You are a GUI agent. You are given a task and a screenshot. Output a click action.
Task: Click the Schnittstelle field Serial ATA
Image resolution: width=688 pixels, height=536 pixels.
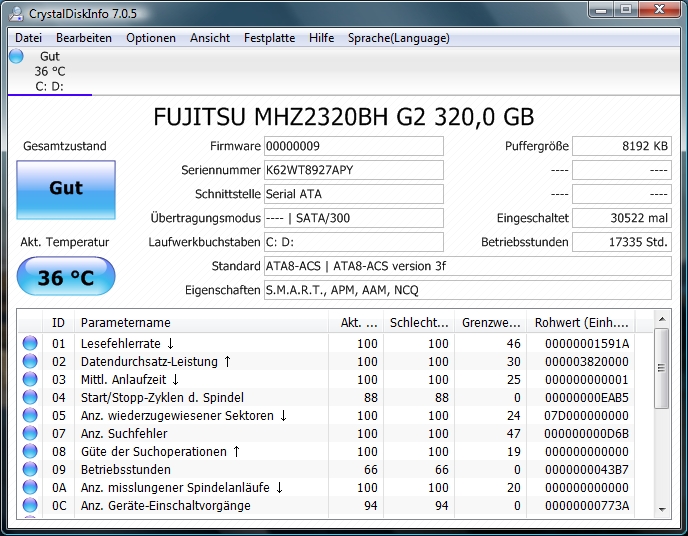[x=354, y=194]
